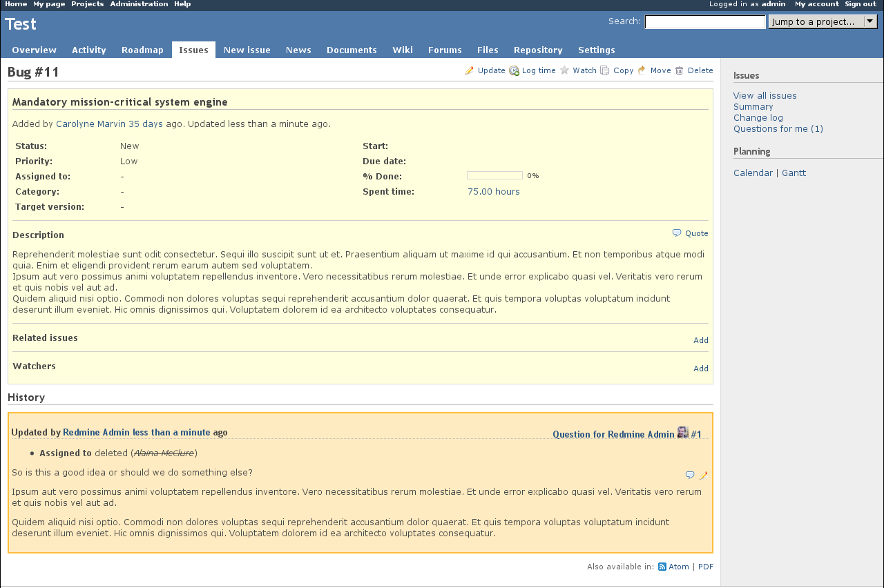
Task: Click the Move arrow icon
Action: [642, 70]
